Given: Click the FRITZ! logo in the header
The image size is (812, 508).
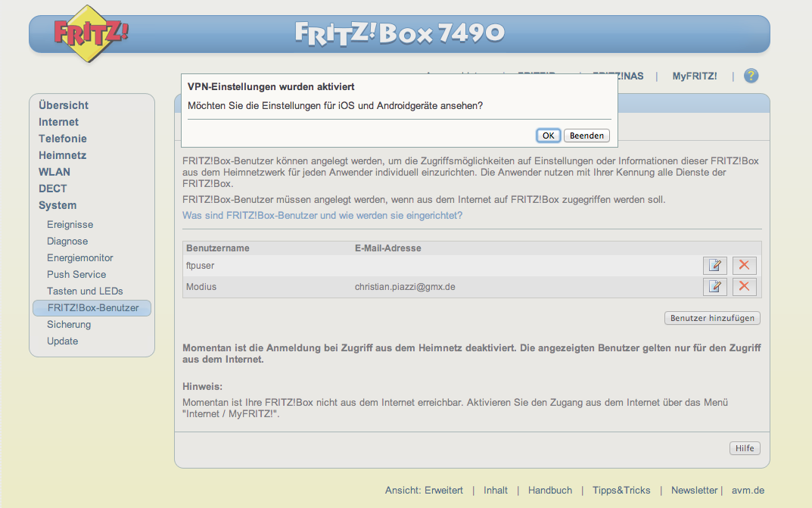Looking at the screenshot, I should click(x=91, y=33).
